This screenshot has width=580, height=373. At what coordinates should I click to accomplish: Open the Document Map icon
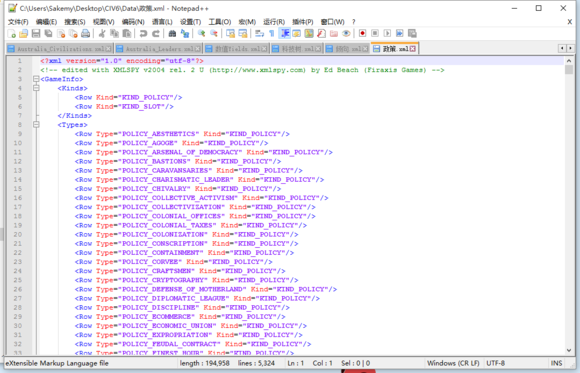[309, 34]
